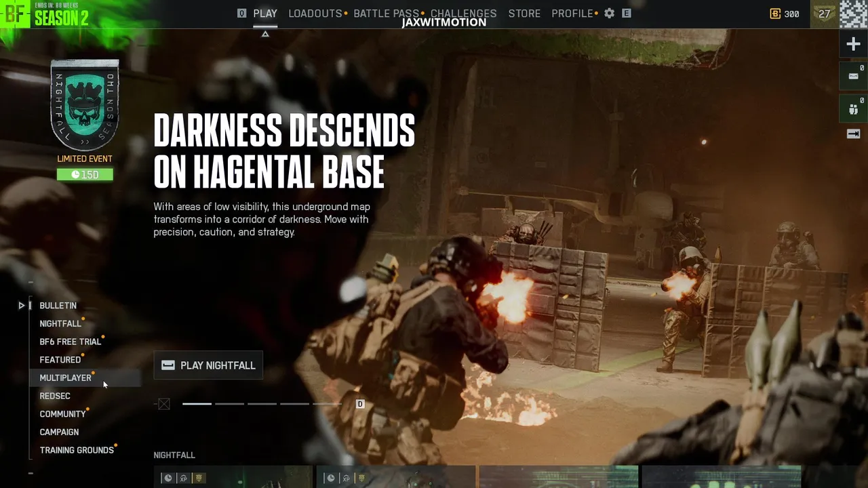This screenshot has width=868, height=488.
Task: Click the D key next slide icon
Action: click(360, 404)
